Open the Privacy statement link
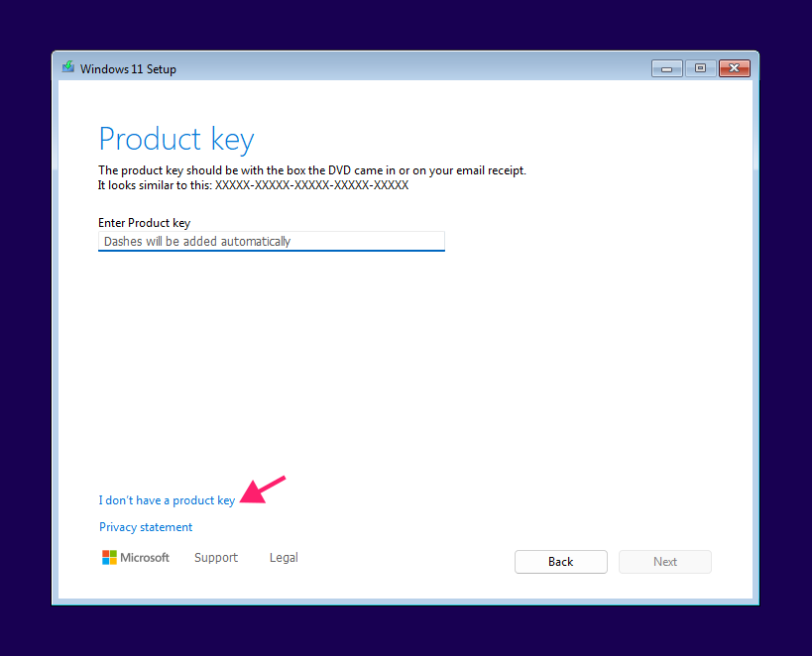This screenshot has width=812, height=656. [x=146, y=527]
